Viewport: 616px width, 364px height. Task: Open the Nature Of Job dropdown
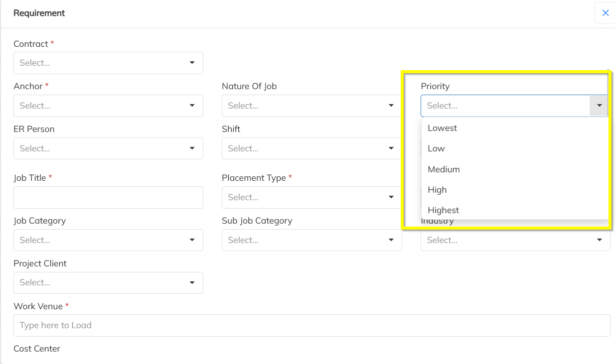coord(311,106)
